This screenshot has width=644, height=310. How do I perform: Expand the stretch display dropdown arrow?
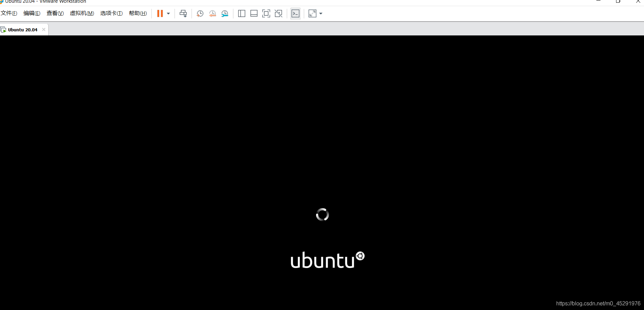(321, 14)
